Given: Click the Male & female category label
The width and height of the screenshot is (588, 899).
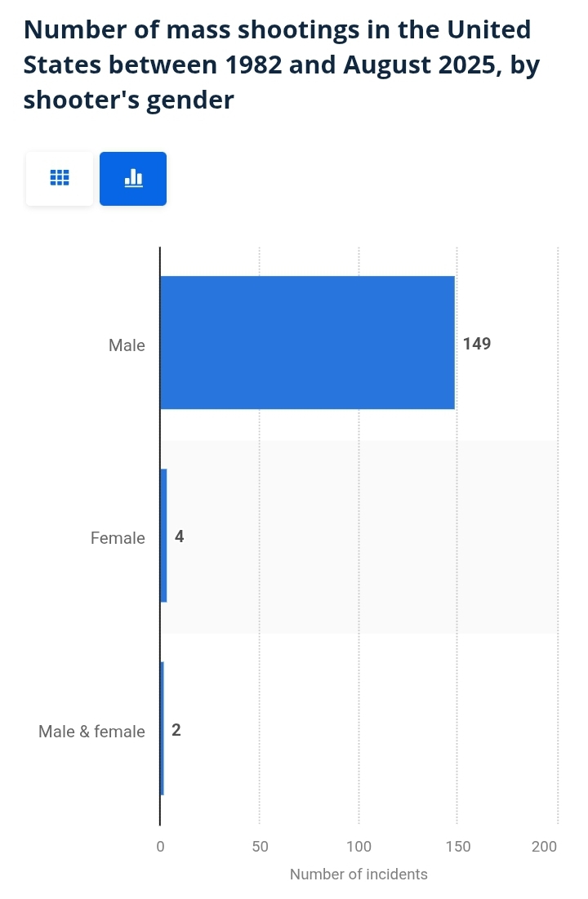Looking at the screenshot, I should pos(91,732).
